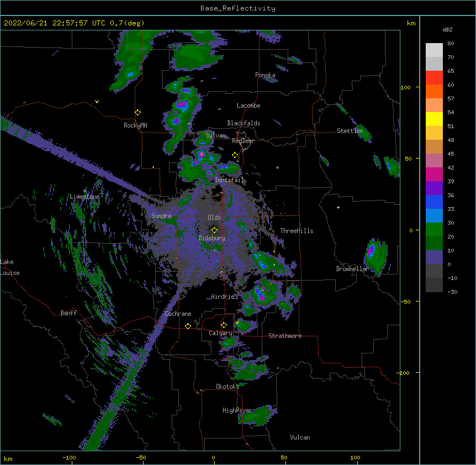Click the Strathmore label
The image size is (476, 465).
tap(285, 336)
